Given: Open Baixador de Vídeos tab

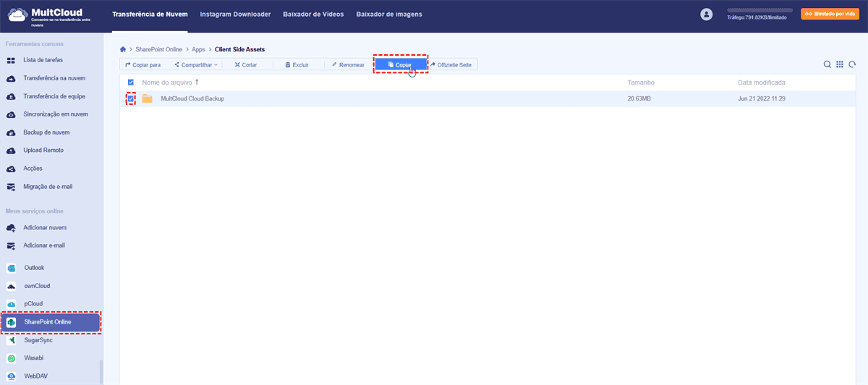Looking at the screenshot, I should point(314,14).
